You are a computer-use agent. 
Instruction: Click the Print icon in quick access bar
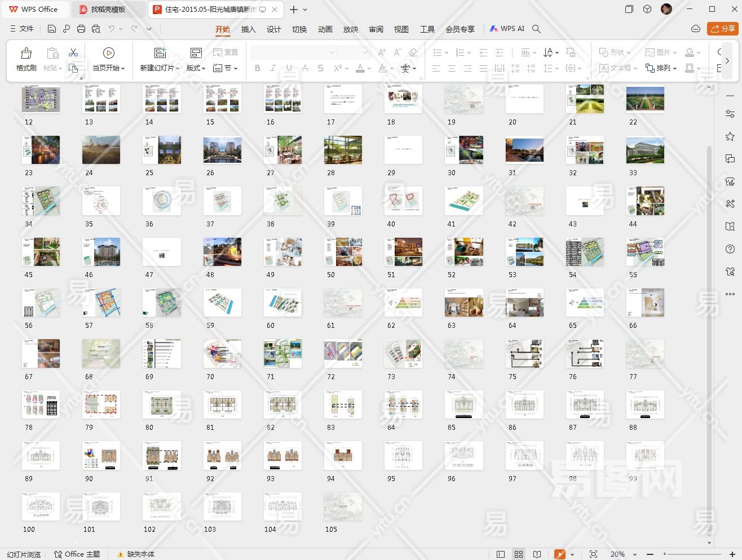pos(81,29)
